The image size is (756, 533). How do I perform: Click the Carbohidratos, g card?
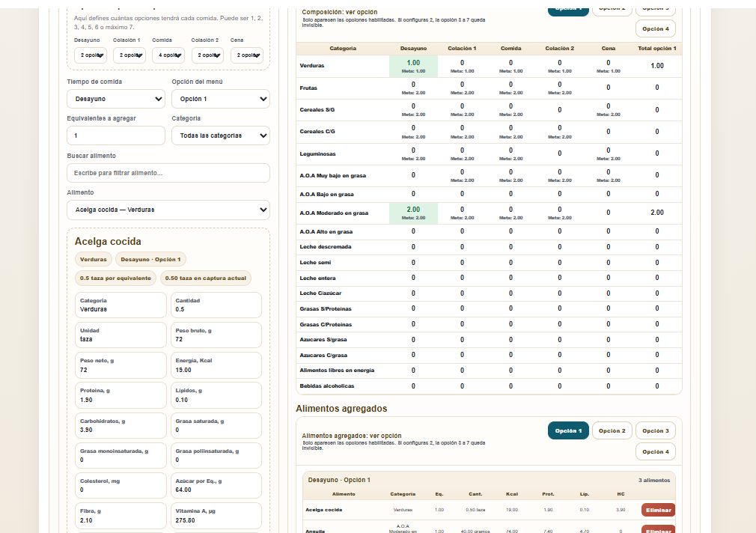[121, 425]
